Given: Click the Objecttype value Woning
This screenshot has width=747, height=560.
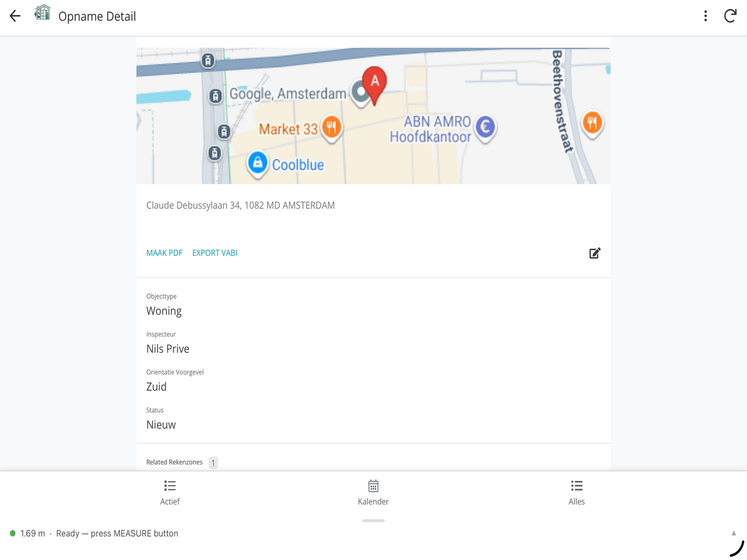Looking at the screenshot, I should pos(164,311).
